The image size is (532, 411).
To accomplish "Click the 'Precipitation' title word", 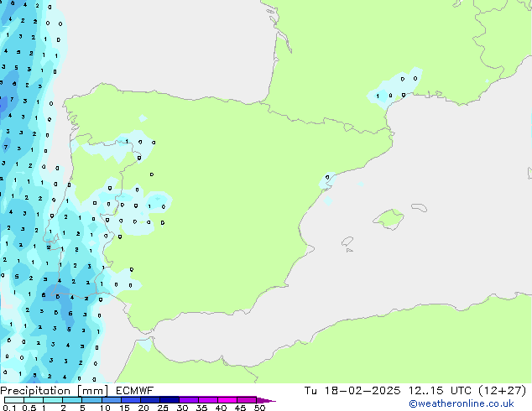I will 35,391.
